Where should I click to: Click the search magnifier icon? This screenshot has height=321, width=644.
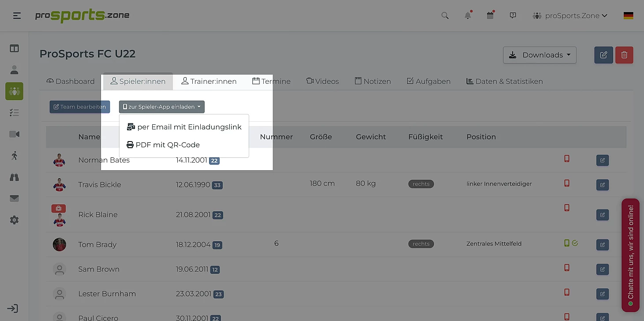tap(445, 16)
